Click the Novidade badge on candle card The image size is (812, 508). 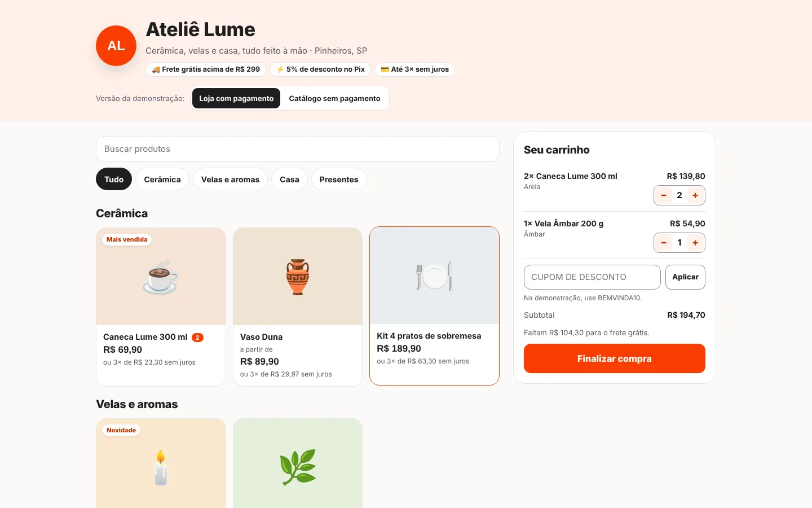(121, 430)
